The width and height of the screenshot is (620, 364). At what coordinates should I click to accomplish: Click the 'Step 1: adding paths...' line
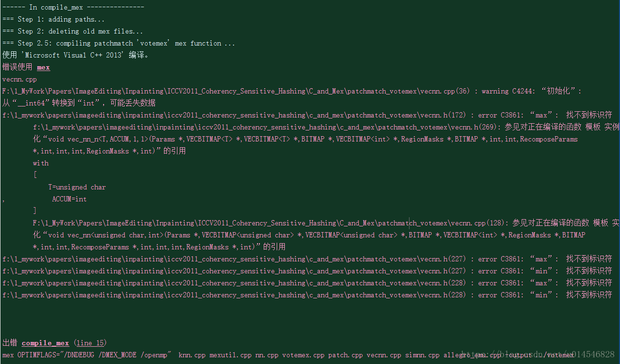point(53,19)
